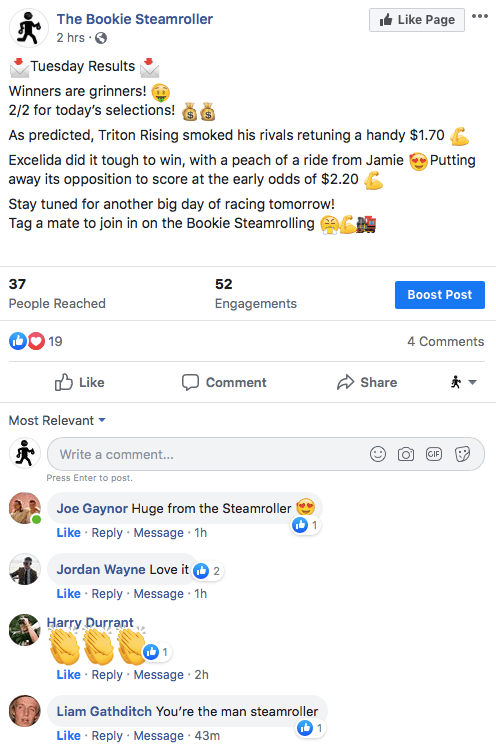The image size is (496, 751).
Task: Click the Like Page button
Action: pos(417,20)
